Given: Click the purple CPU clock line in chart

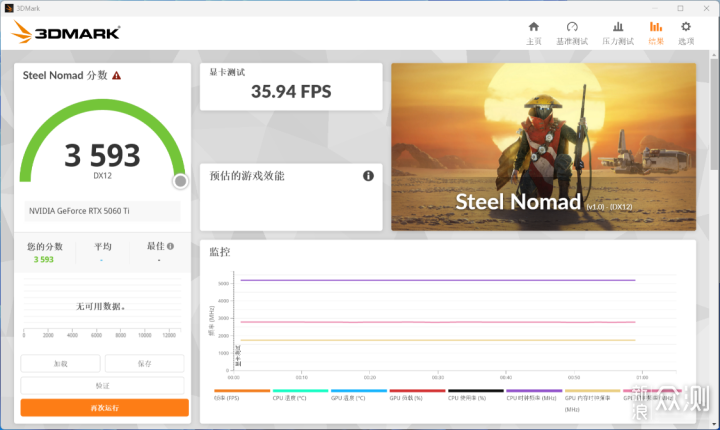Looking at the screenshot, I should [438, 280].
